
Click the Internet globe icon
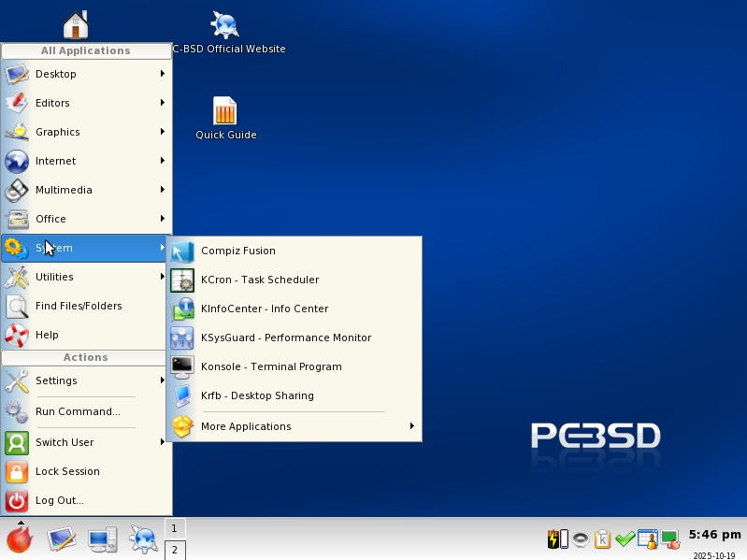17,161
